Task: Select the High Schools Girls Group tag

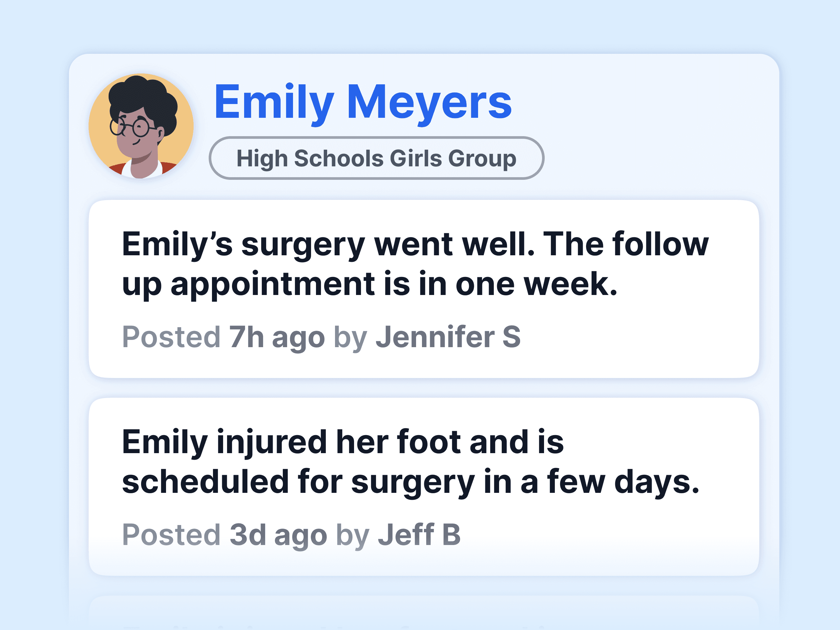Action: [x=376, y=158]
